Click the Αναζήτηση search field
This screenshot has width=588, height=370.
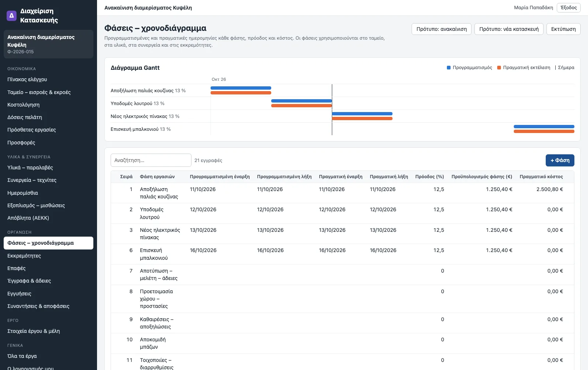click(x=151, y=160)
